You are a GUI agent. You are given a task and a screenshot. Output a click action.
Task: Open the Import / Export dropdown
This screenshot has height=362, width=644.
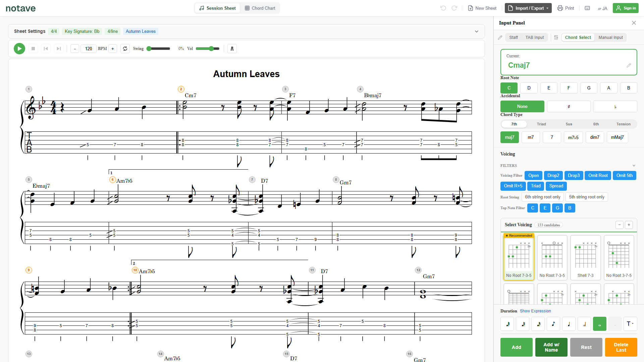pyautogui.click(x=528, y=8)
